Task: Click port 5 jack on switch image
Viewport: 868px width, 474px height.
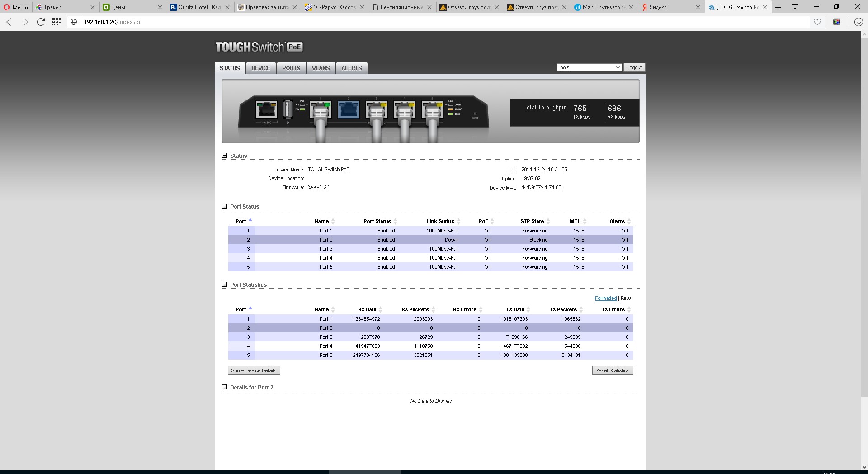Action: tap(433, 109)
